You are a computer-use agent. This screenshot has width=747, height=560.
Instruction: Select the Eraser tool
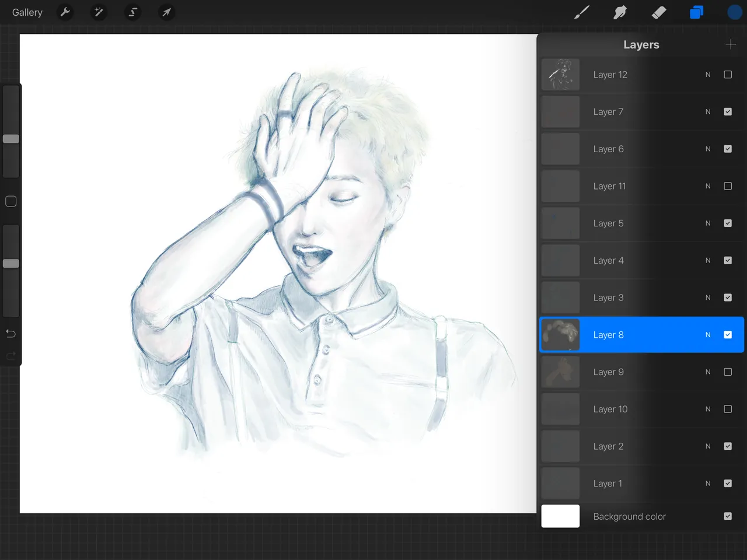click(x=659, y=12)
